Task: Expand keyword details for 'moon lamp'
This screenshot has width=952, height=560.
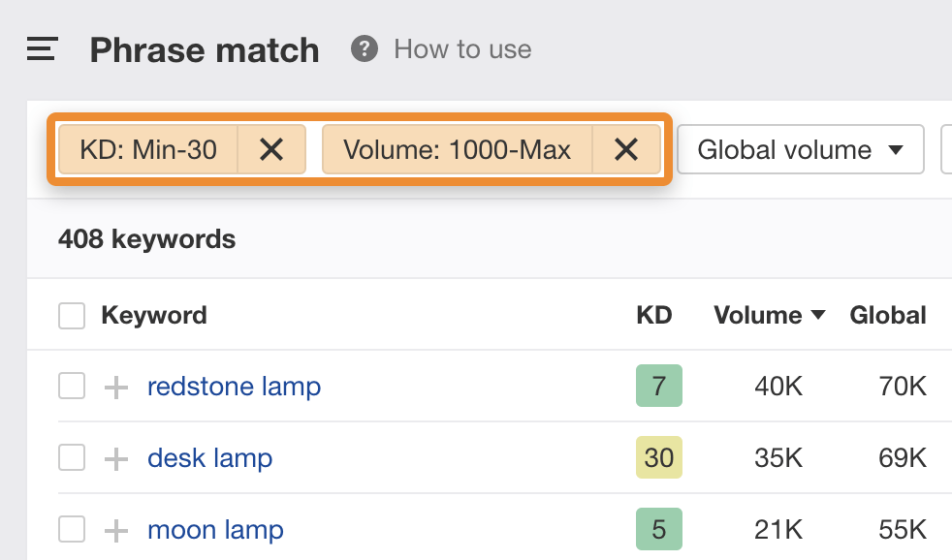Action: (115, 529)
